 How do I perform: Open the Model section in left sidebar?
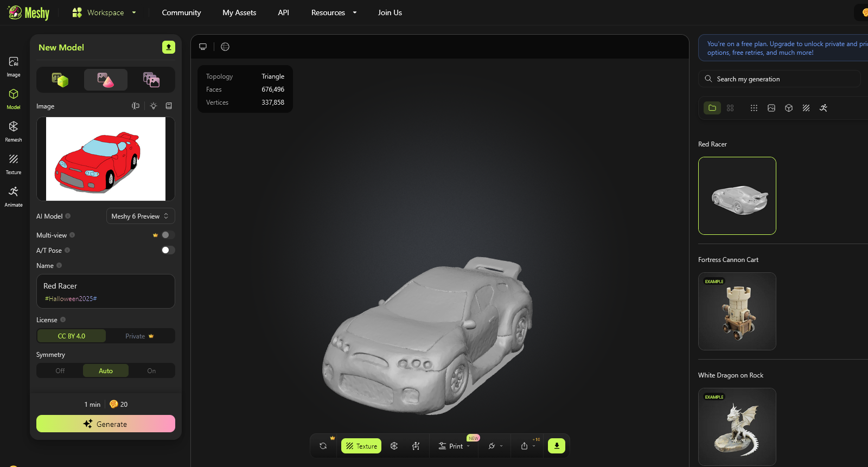[14, 99]
